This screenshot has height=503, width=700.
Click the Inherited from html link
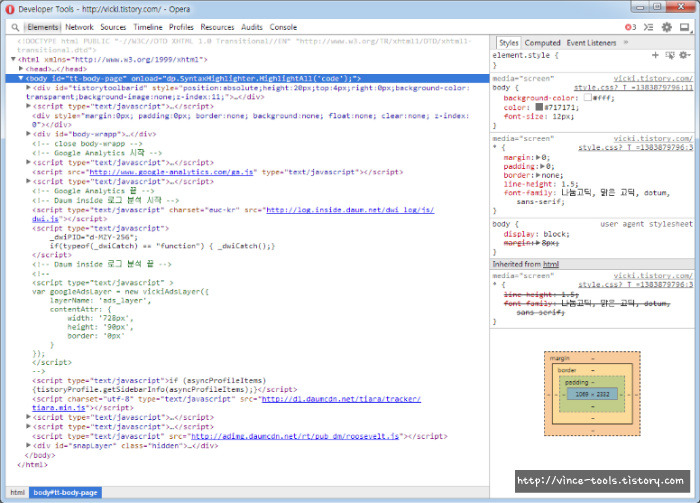(x=550, y=264)
